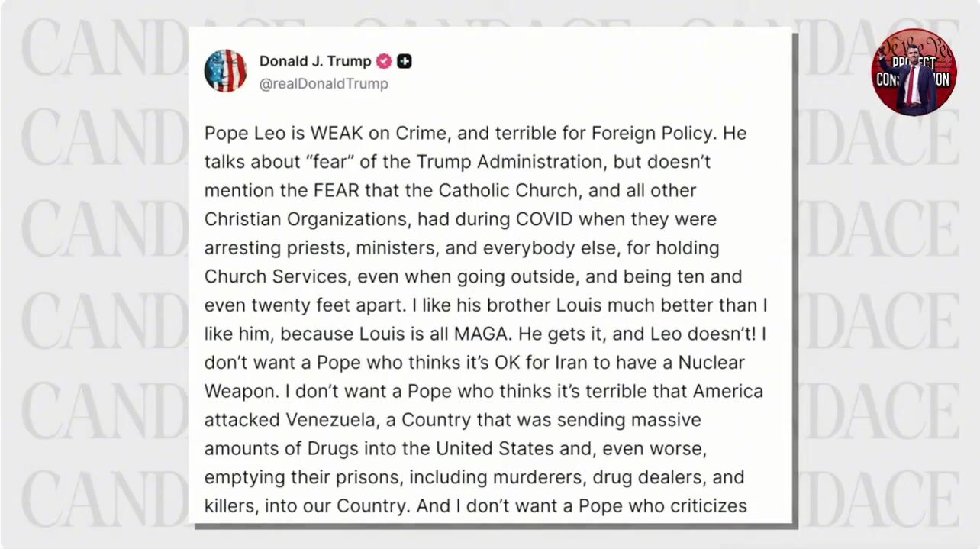Open the circular channel logo in the corner
980x549 pixels.
click(x=914, y=73)
